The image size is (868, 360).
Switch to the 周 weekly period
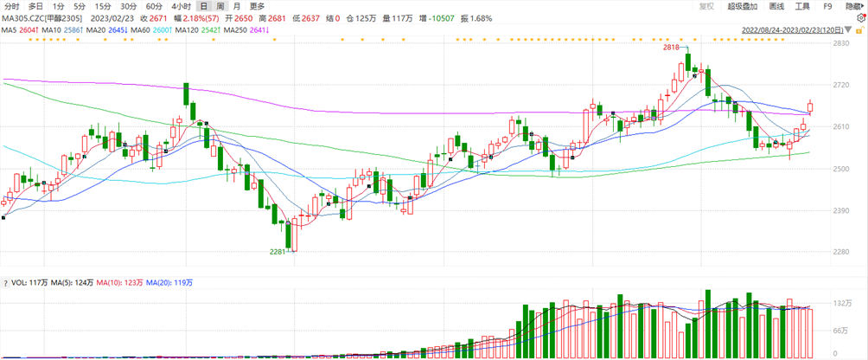[220, 6]
